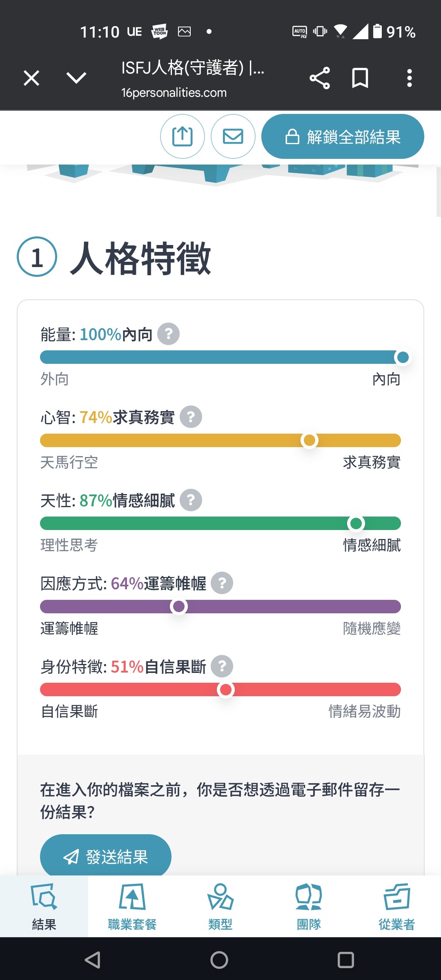This screenshot has width=441, height=980.
Task: Tap the share results upload icon
Action: coord(182,136)
